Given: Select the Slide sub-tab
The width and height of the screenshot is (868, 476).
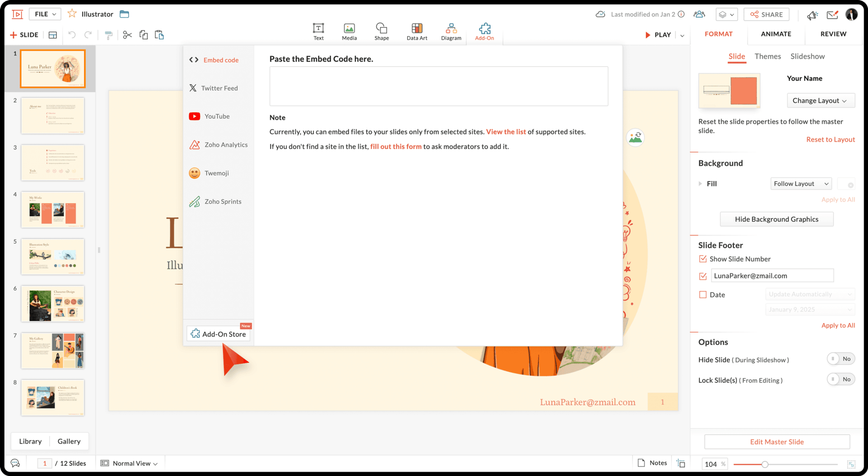Looking at the screenshot, I should [x=736, y=56].
